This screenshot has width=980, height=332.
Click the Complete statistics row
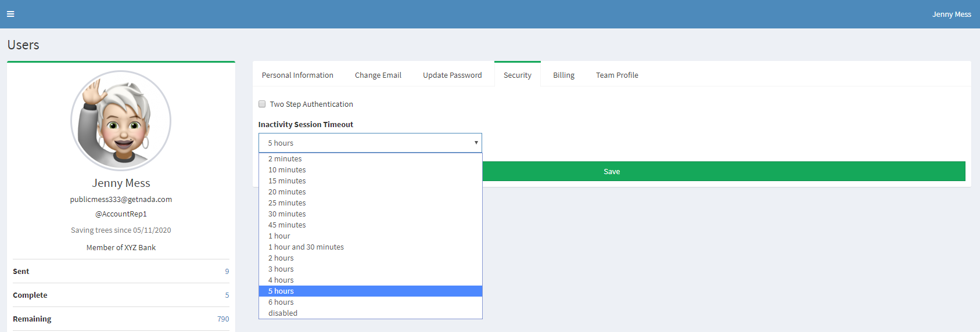121,295
